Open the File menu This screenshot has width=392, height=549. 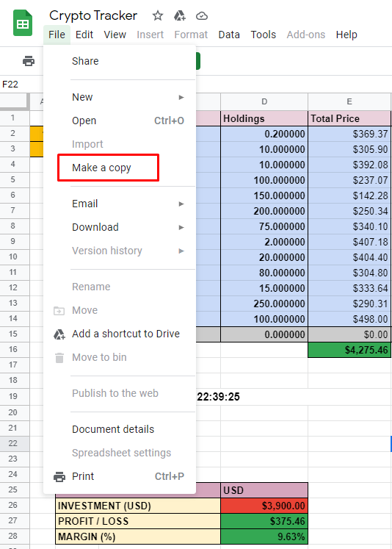click(x=57, y=35)
